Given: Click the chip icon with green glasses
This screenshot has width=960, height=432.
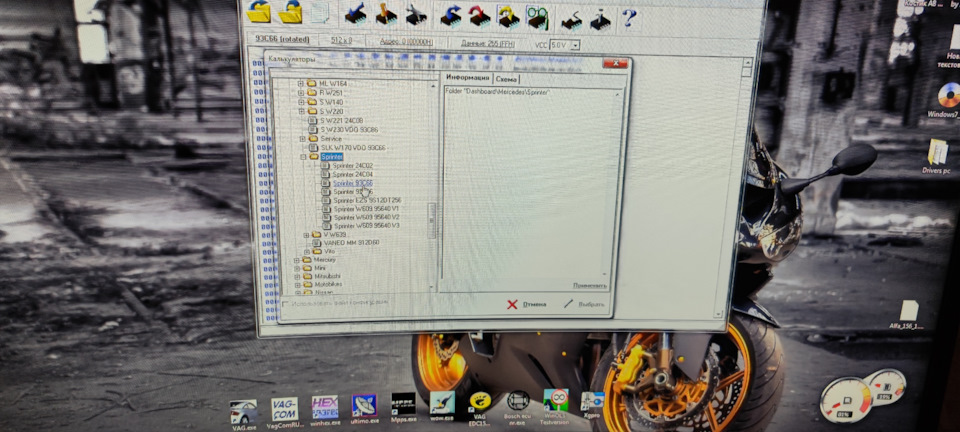Looking at the screenshot, I should [537, 18].
